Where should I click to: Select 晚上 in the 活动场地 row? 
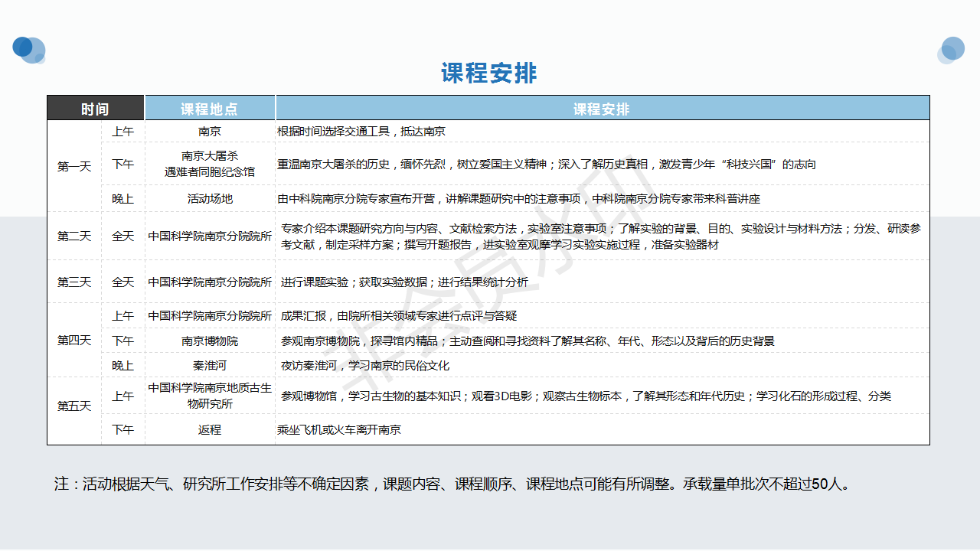coord(123,199)
